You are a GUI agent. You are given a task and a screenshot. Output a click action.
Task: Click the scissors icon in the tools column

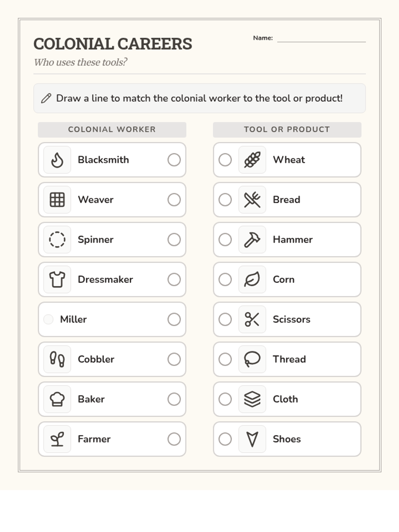[x=252, y=320]
